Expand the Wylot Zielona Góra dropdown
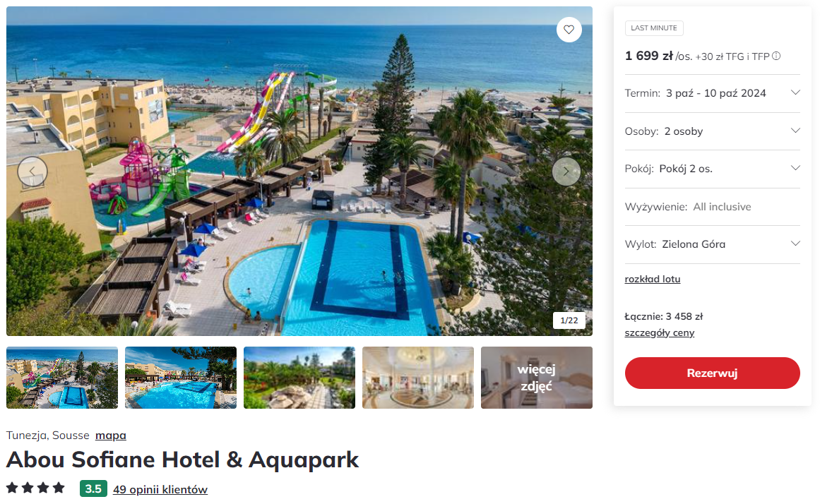 point(712,244)
